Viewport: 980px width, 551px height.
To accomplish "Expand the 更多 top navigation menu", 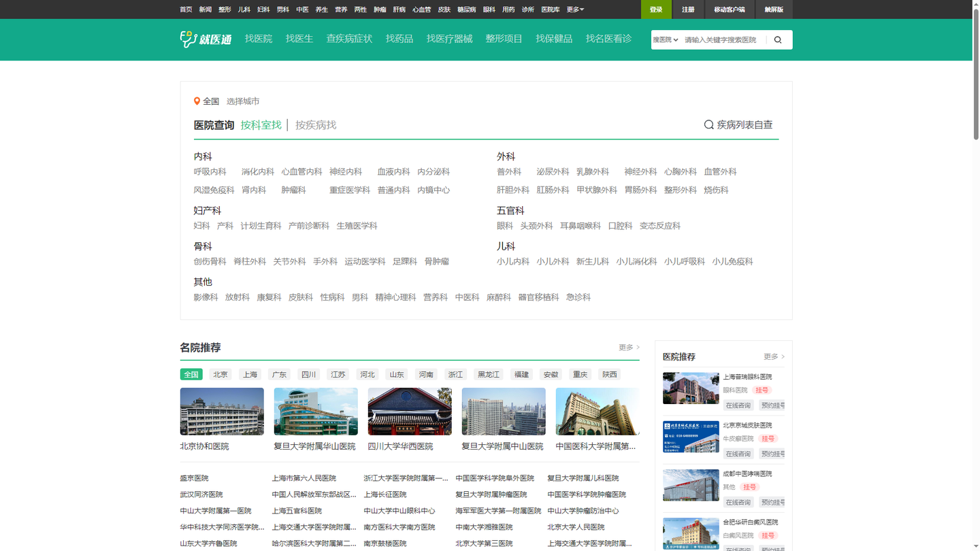I will [x=575, y=10].
